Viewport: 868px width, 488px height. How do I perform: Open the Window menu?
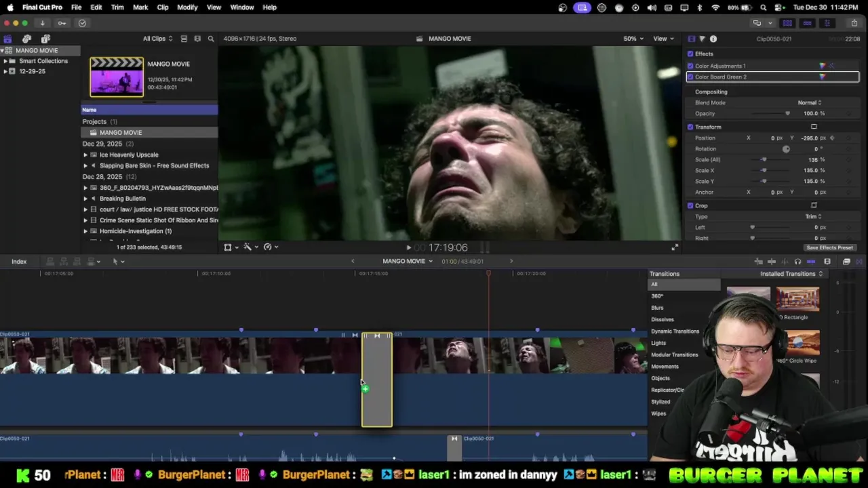(241, 7)
